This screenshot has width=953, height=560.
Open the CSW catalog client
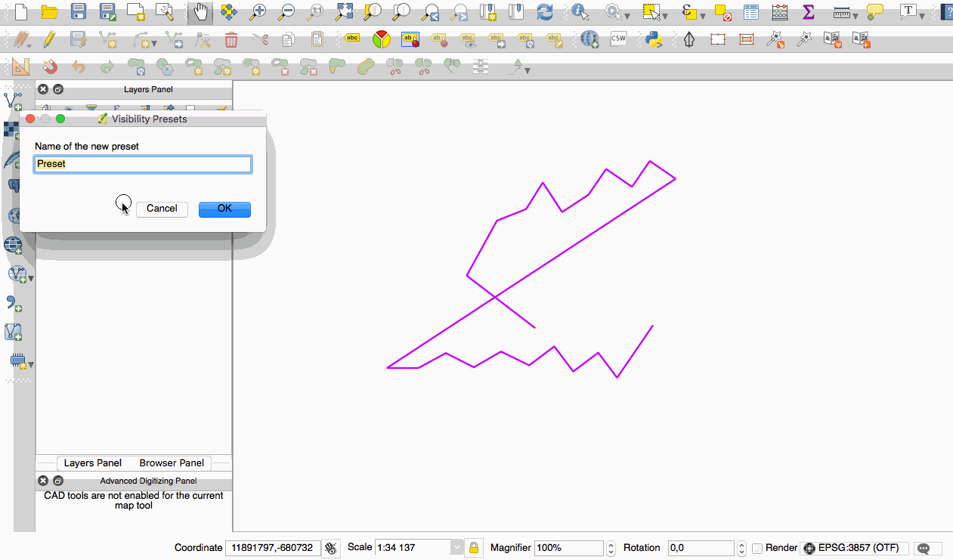tap(619, 39)
